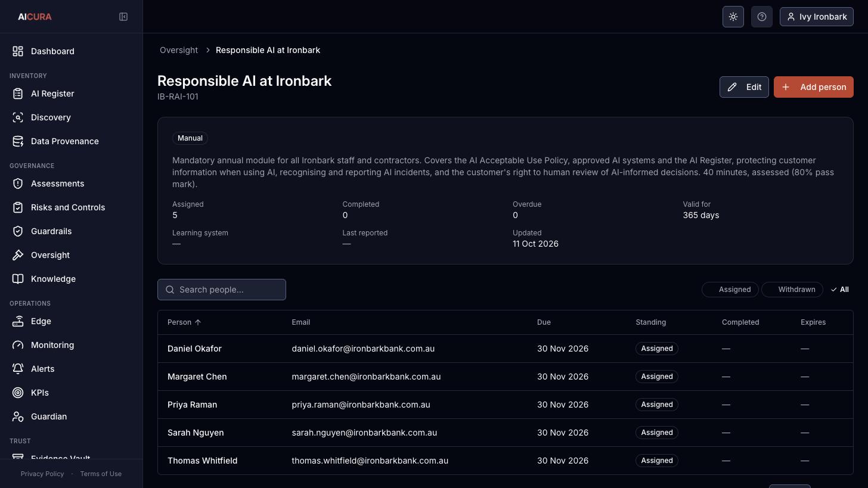Image resolution: width=868 pixels, height=488 pixels.
Task: Click the Manual tag badge
Action: 190,138
